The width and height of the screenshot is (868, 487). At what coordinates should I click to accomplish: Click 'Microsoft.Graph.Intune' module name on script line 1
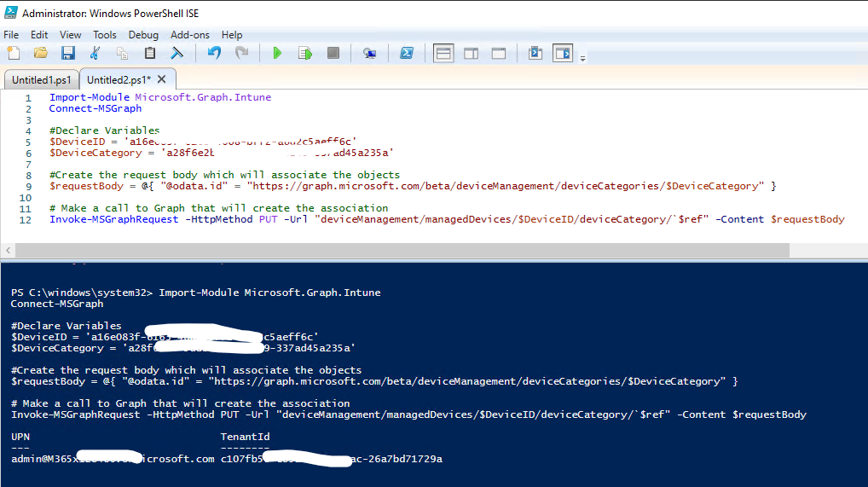pyautogui.click(x=203, y=97)
